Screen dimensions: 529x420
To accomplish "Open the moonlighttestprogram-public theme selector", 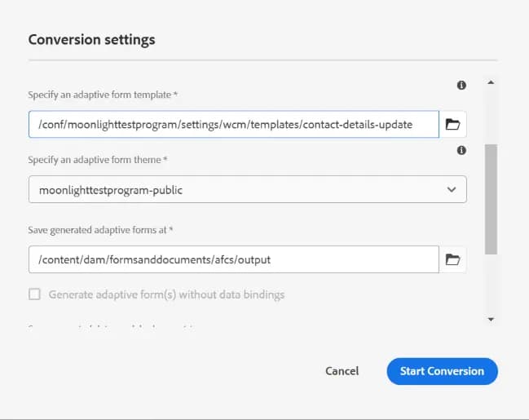I will pyautogui.click(x=236, y=190).
